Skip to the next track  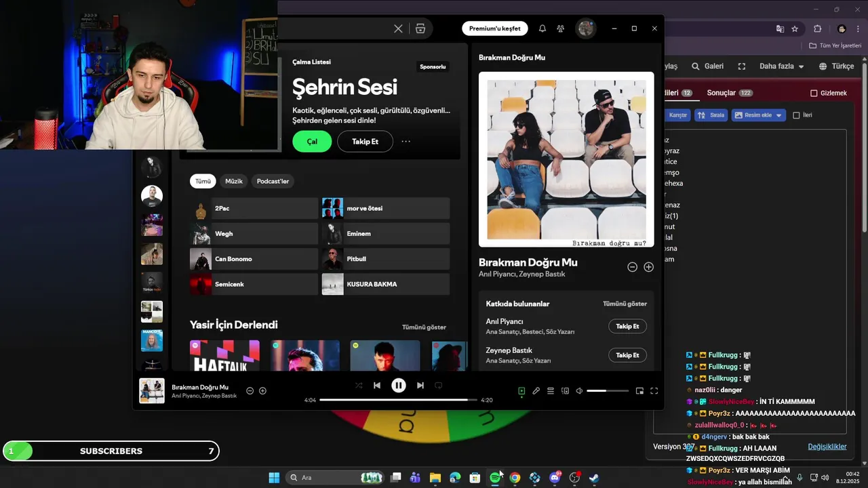[x=420, y=385]
